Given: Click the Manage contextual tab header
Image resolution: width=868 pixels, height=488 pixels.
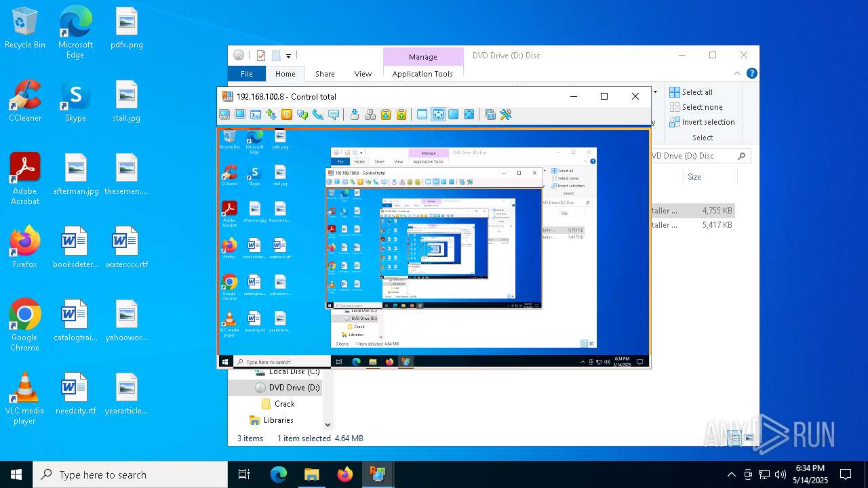Looking at the screenshot, I should [423, 57].
